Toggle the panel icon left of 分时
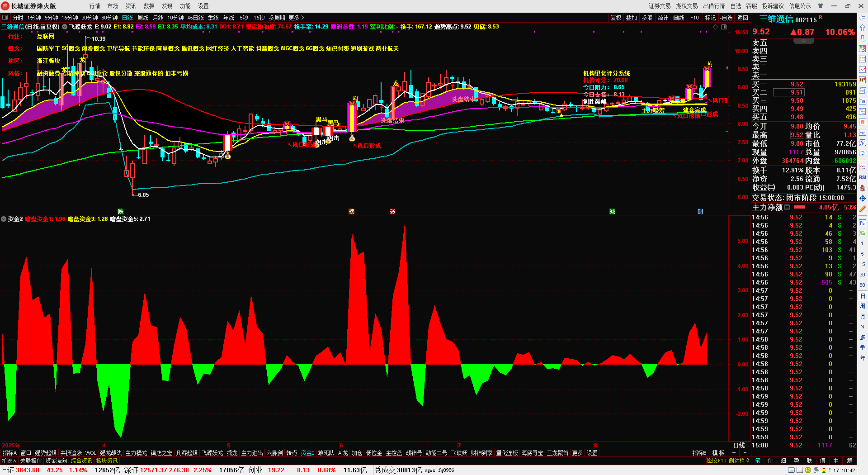This screenshot has width=868, height=475. [x=5, y=18]
